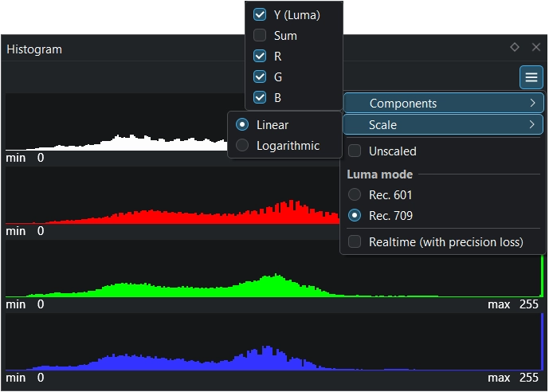The image size is (549, 392).
Task: Close the Histogram panel with X icon
Action: 536,48
